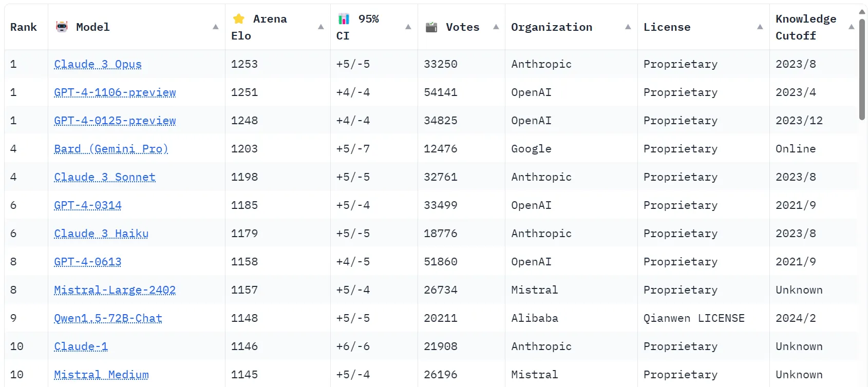The height and width of the screenshot is (387, 868).
Task: Open the Claude-1 model link
Action: click(x=81, y=346)
